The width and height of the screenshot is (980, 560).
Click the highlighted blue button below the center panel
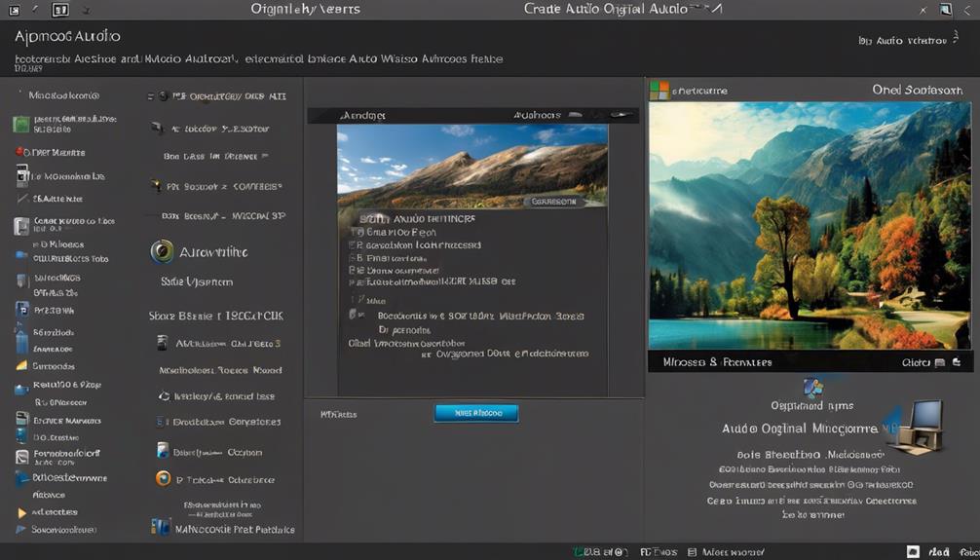476,413
